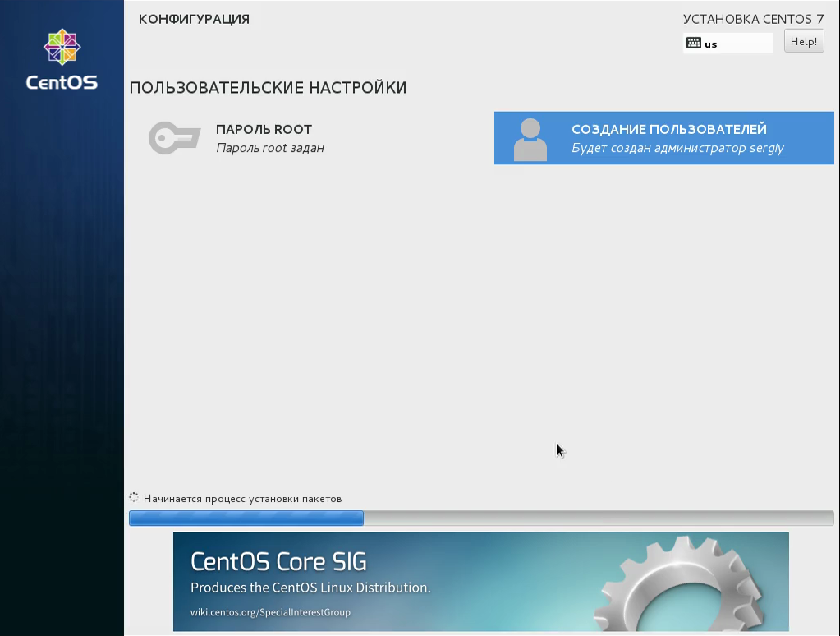
Task: Click the root password key icon
Action: point(175,138)
